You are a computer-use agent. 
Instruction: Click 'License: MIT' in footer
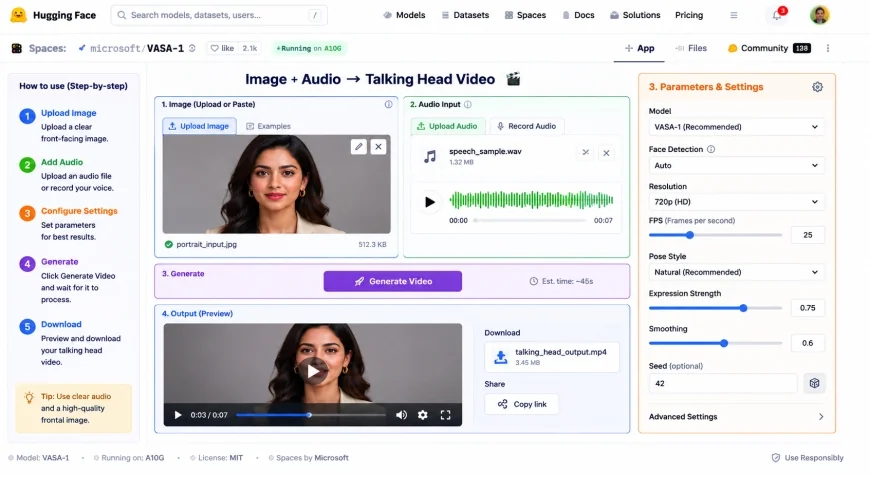coord(220,458)
